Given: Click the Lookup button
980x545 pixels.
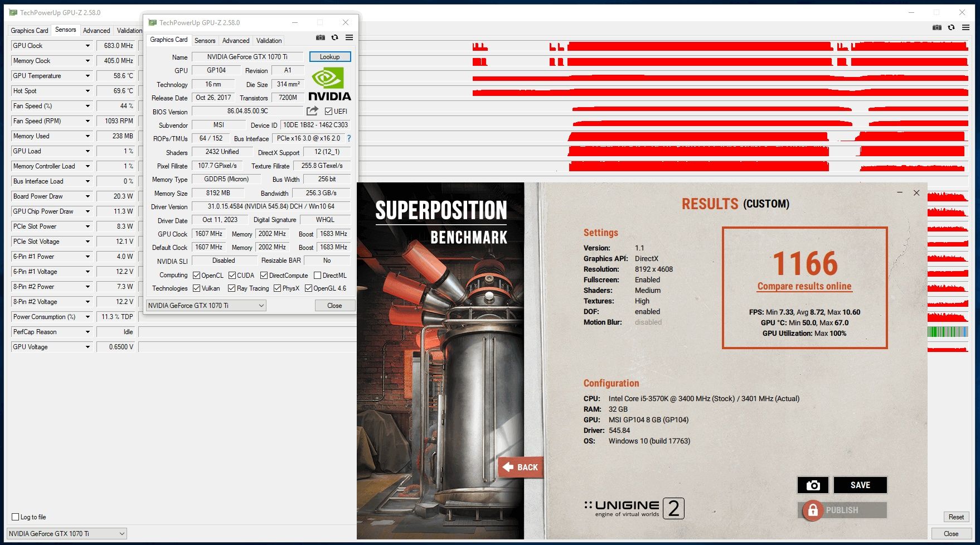Looking at the screenshot, I should (x=329, y=57).
